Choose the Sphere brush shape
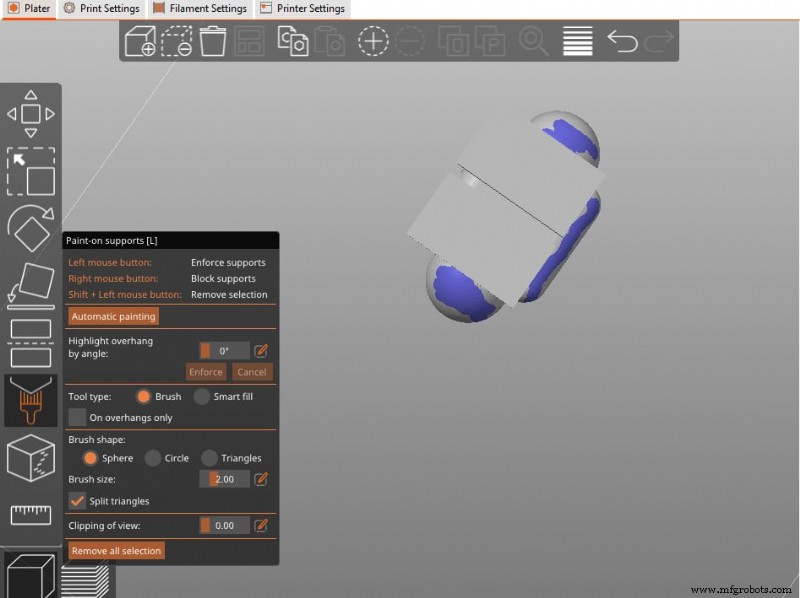The image size is (800, 598). click(90, 458)
